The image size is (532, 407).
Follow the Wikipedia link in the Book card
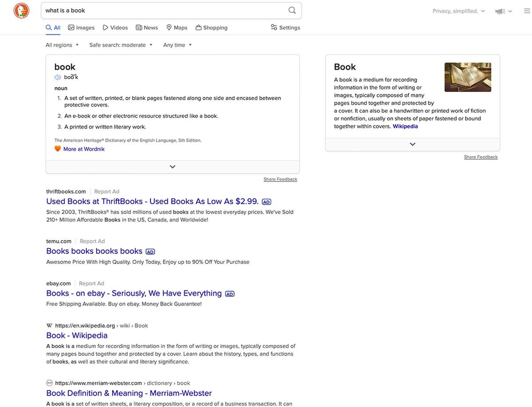[x=405, y=126]
